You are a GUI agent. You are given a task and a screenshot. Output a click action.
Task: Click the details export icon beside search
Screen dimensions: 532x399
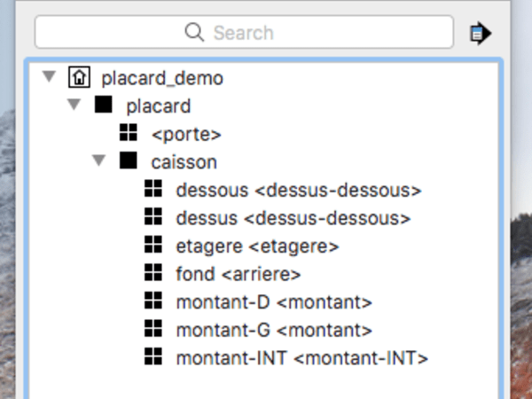click(480, 34)
